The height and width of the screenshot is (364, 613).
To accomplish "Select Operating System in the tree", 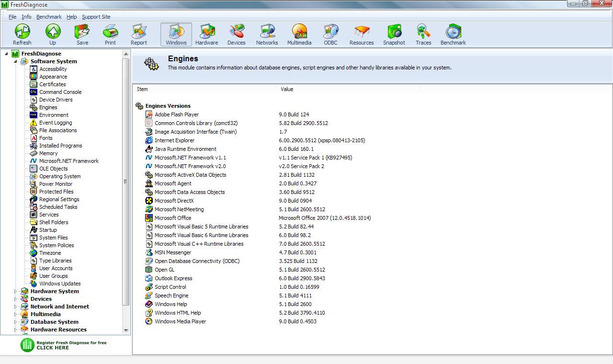I will coord(60,176).
